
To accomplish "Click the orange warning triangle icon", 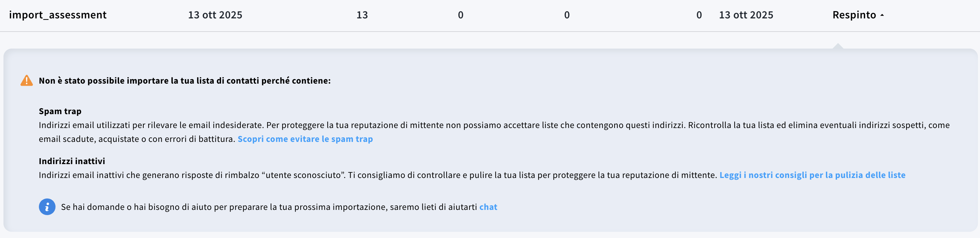I will [x=26, y=80].
